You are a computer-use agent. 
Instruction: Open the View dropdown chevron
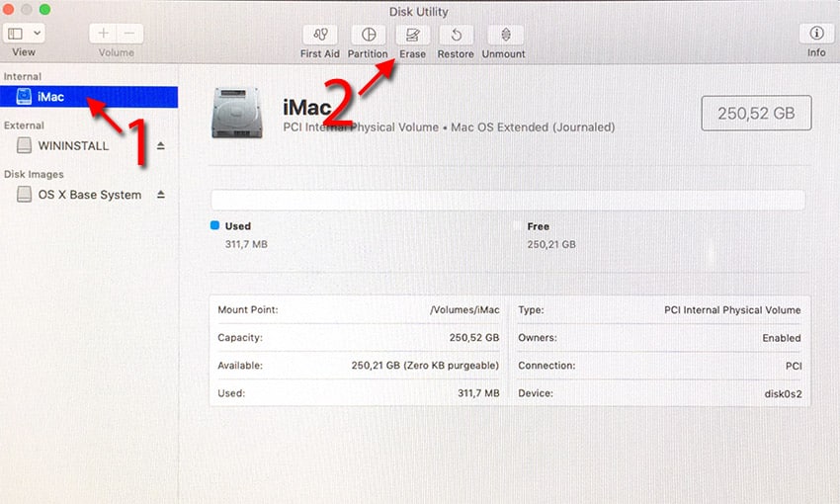(x=38, y=34)
